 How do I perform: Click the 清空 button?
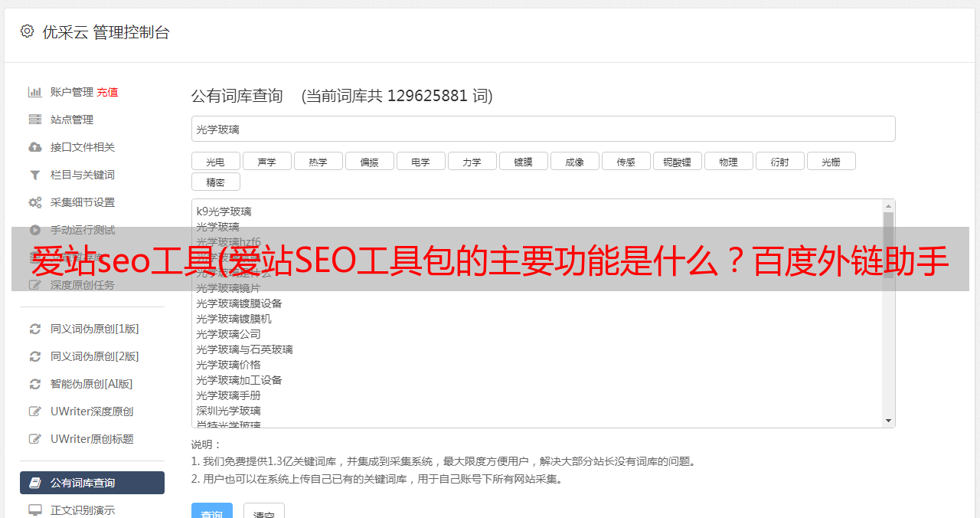pyautogui.click(x=264, y=511)
